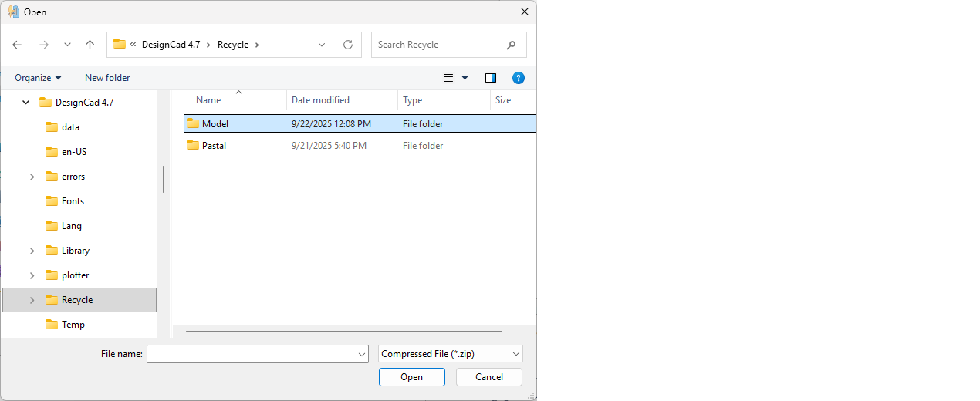
Task: Click the Back navigation arrow
Action: tap(17, 45)
